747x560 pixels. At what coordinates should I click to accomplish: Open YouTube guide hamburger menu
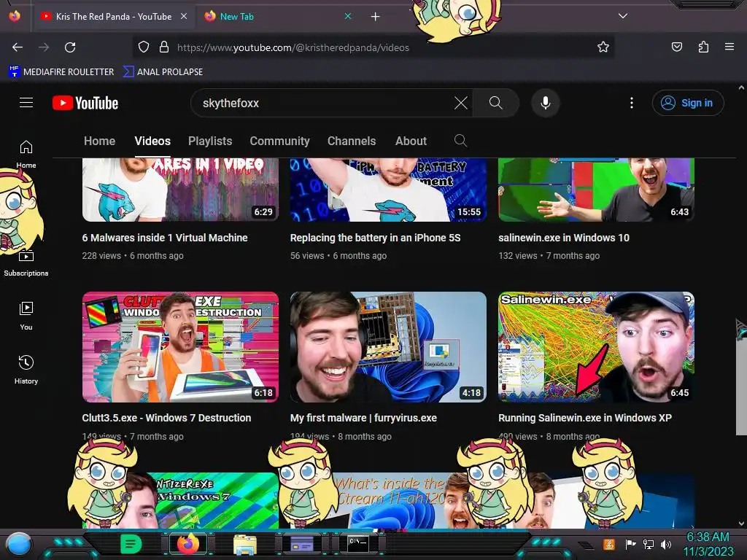click(x=26, y=103)
